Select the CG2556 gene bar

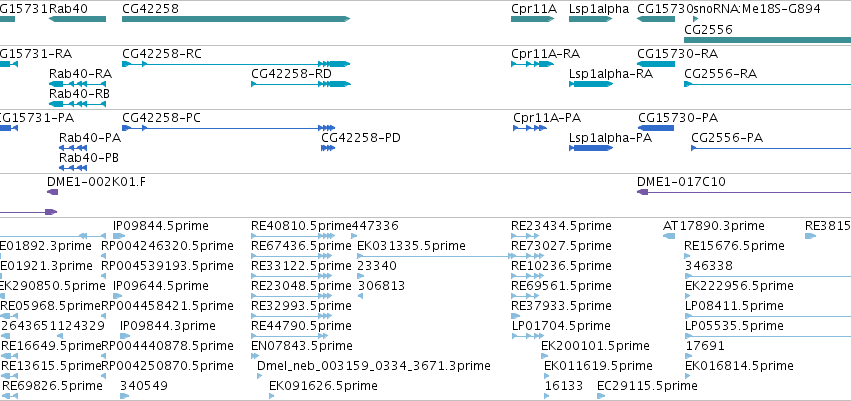[x=767, y=40]
